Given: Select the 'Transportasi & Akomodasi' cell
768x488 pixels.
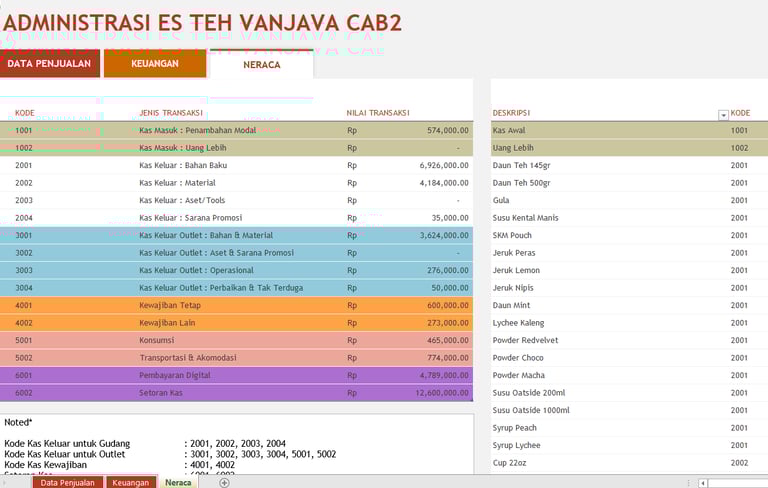Looking at the screenshot, I should click(188, 358).
